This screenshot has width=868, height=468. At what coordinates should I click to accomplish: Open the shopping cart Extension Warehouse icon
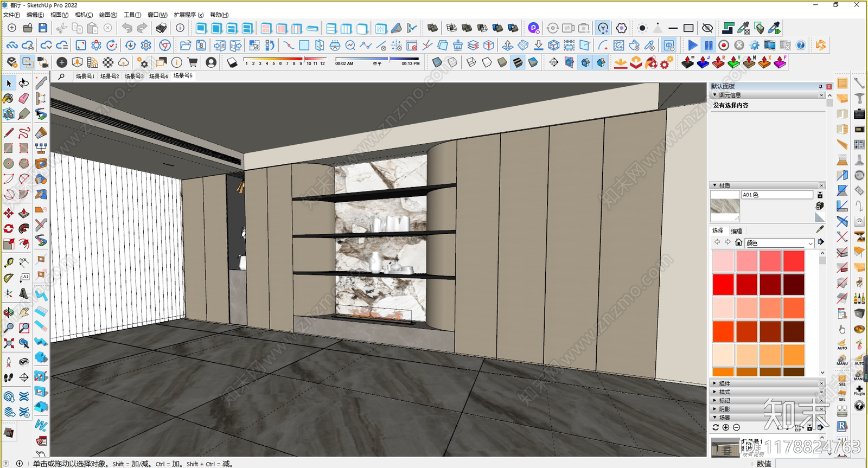pyautogui.click(x=192, y=62)
